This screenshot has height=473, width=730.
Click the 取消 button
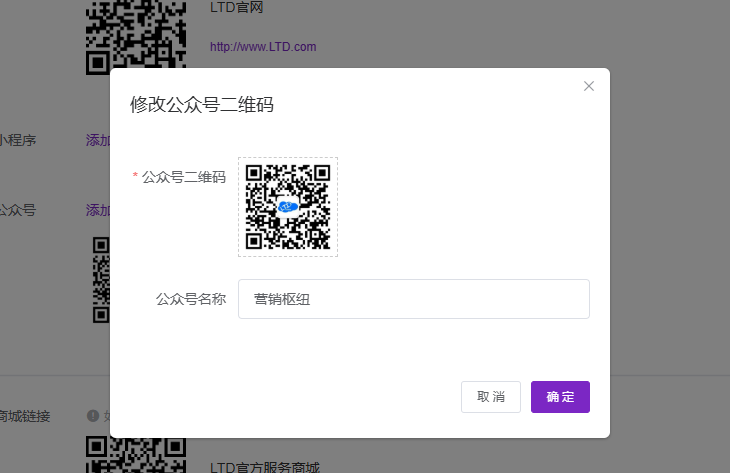(491, 397)
